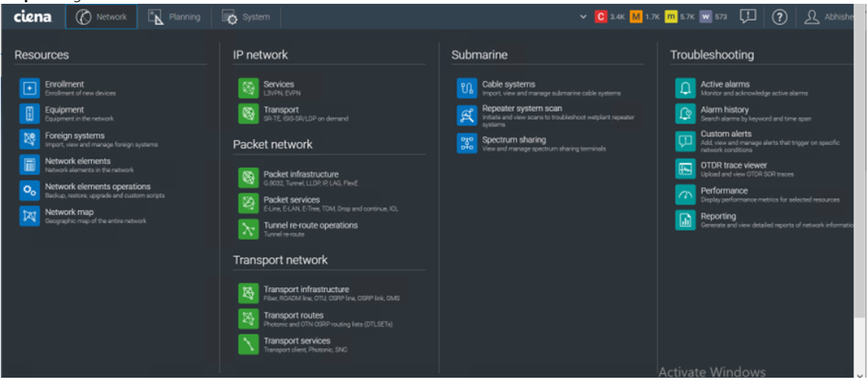Open the Transport services link
The image size is (868, 380).
click(x=297, y=341)
